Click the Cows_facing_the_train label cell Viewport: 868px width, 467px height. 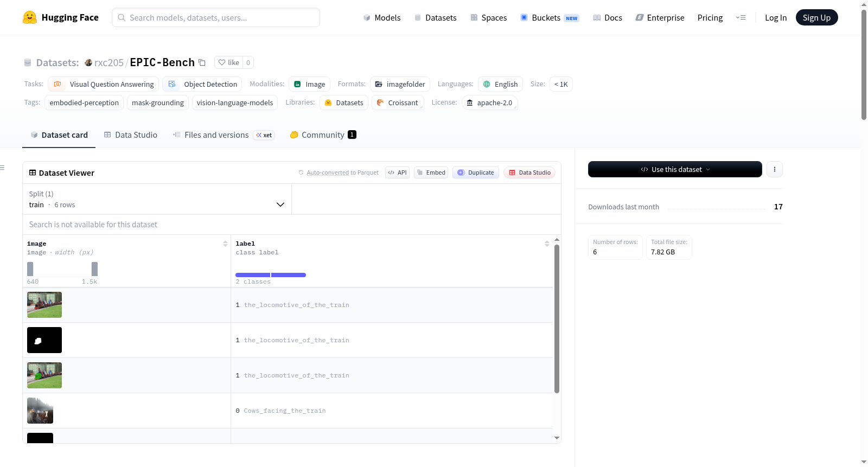pyautogui.click(x=392, y=411)
